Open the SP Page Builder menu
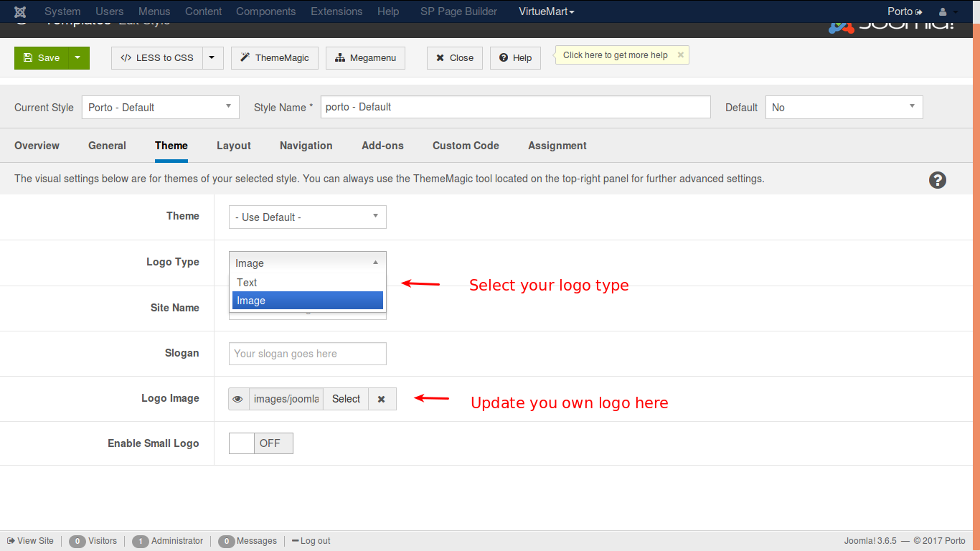The image size is (980, 551). click(458, 11)
